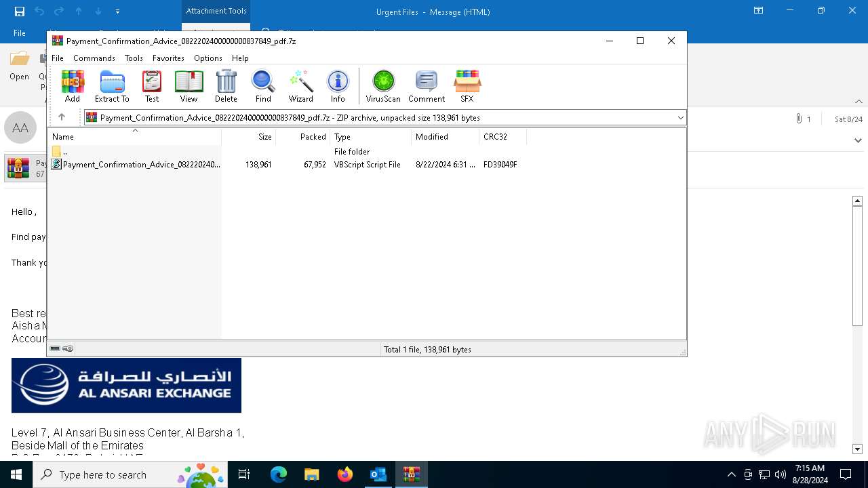Click the packed size 67,952 cell
The width and height of the screenshot is (868, 488).
[x=315, y=165]
